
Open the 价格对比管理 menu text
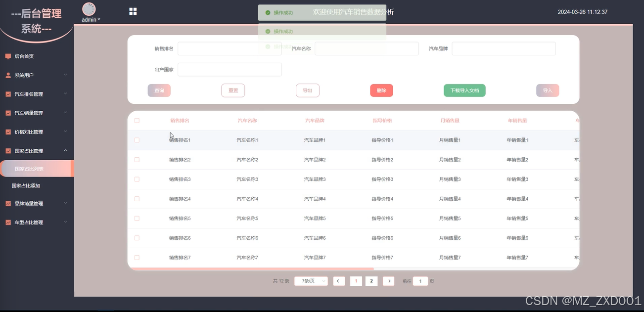[29, 132]
